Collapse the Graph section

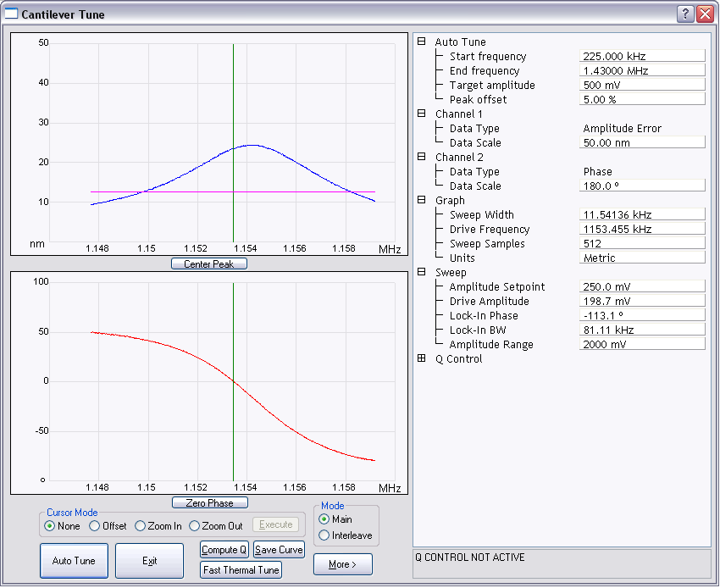click(422, 200)
